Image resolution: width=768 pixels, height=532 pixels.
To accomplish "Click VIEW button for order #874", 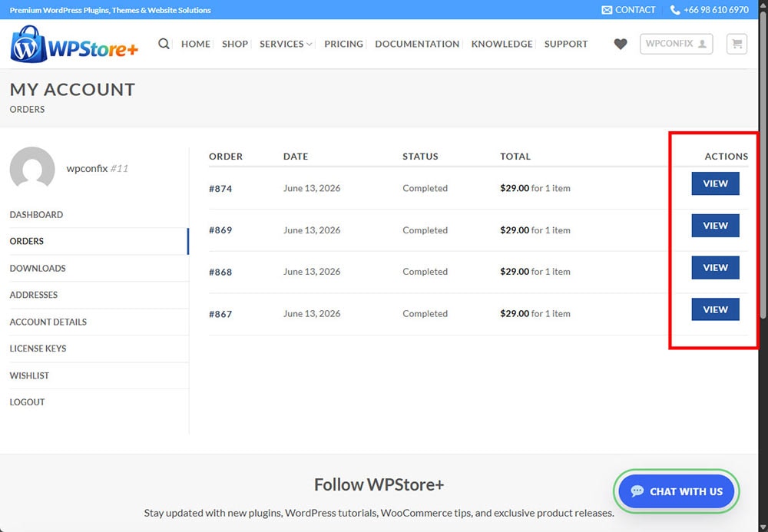I will point(715,183).
